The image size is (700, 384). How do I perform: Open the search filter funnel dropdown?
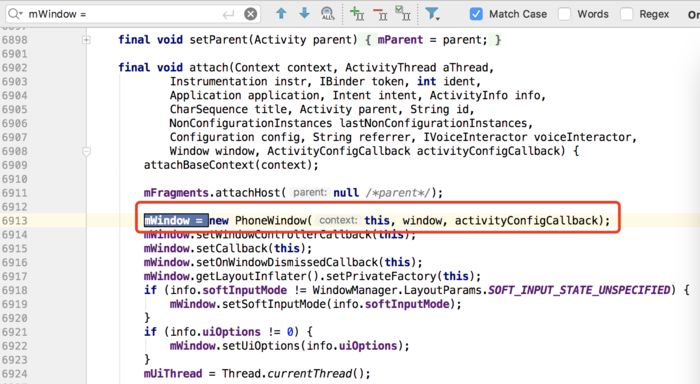pyautogui.click(x=432, y=14)
